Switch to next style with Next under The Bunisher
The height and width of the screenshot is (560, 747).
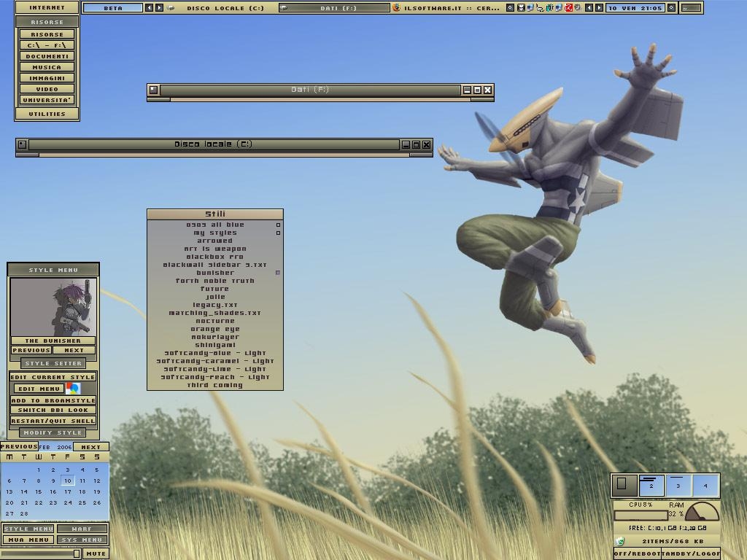74,350
